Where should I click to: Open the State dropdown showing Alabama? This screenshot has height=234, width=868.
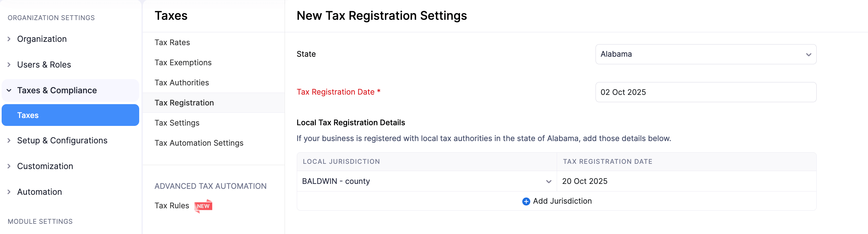click(x=706, y=54)
